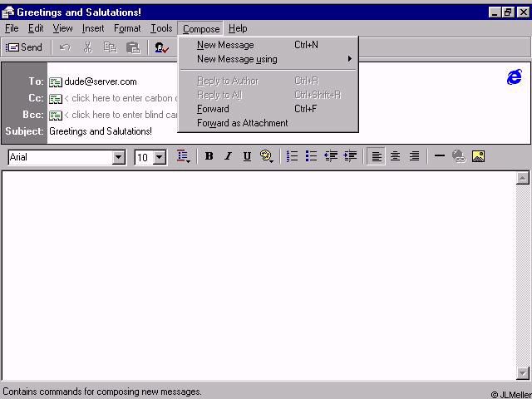Click the Internet Explorer logo icon

coord(515,77)
